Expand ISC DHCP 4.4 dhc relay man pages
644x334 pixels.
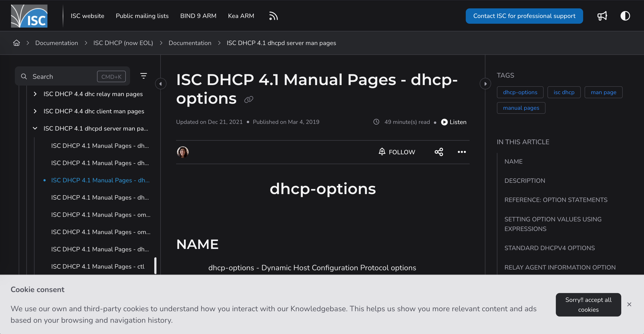pos(35,94)
